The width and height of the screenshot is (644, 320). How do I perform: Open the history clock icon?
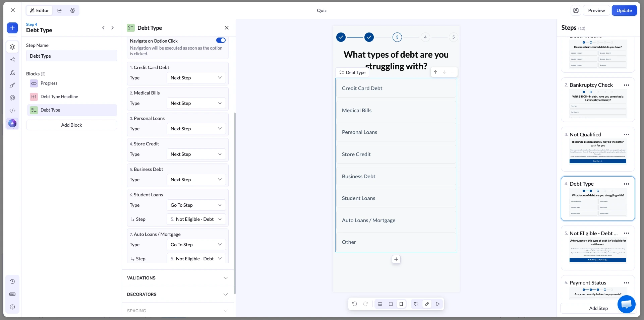[x=12, y=281]
